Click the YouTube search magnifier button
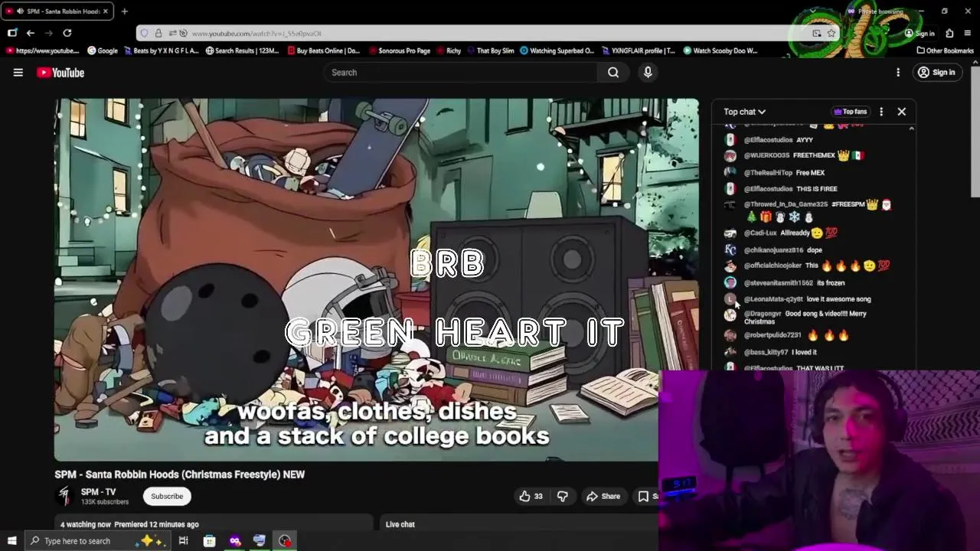Screen dimensions: 980x551 tap(613, 73)
